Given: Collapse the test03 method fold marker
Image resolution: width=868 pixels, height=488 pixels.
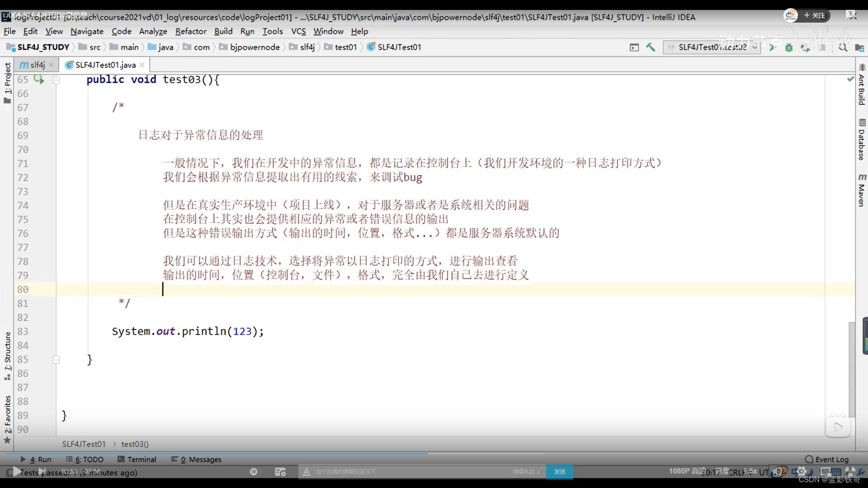Looking at the screenshot, I should 56,80.
